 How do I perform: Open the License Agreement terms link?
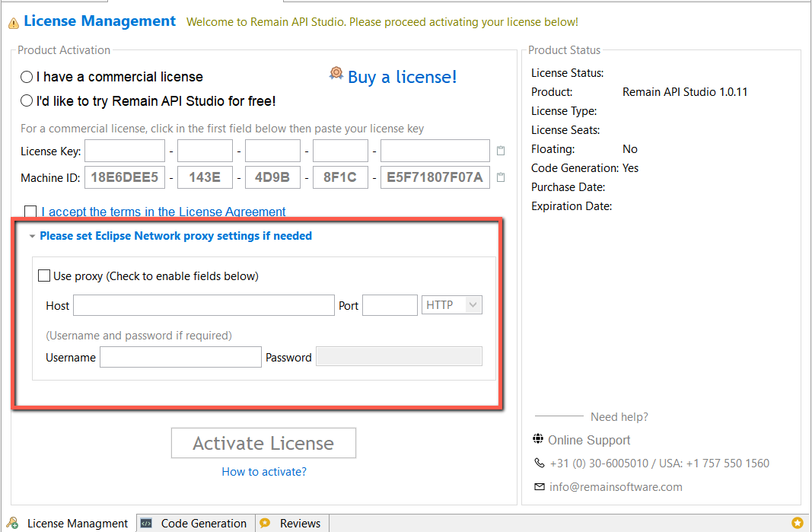164,212
